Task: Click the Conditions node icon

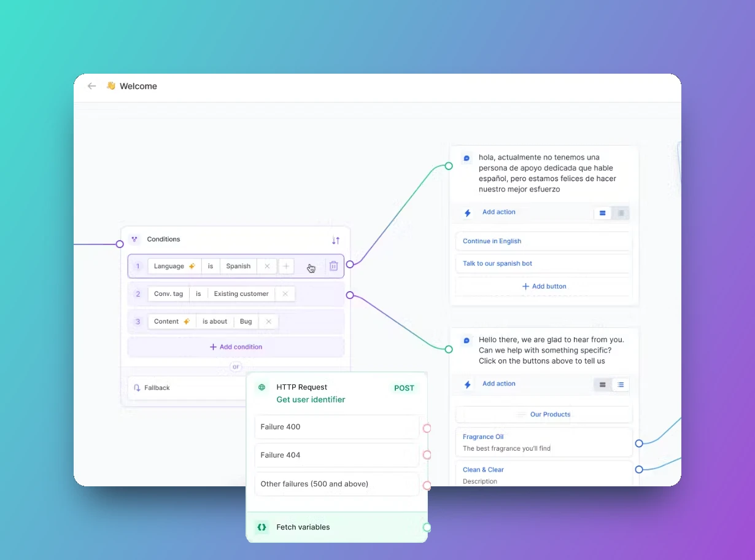Action: pos(134,239)
